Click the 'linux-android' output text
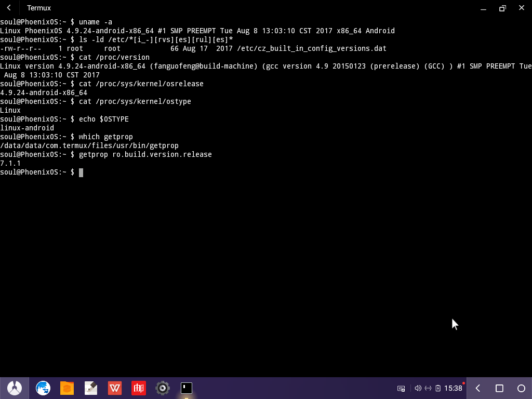The image size is (532, 399). (x=27, y=128)
